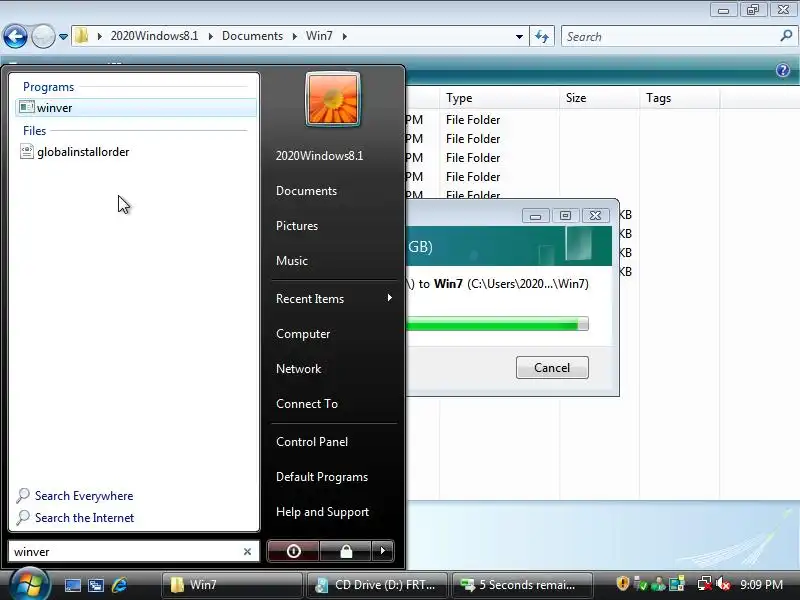
Task: Click the muted volume tray icon
Action: pos(723,584)
